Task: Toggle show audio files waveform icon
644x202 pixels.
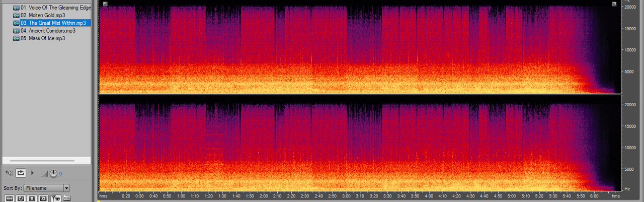Action: click(10, 198)
